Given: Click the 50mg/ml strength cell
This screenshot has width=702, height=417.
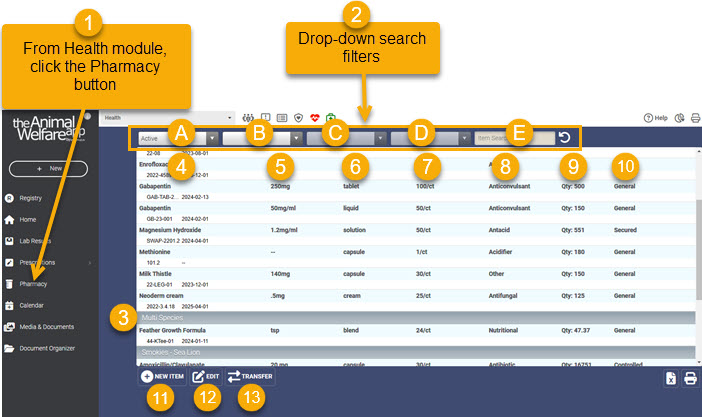Looking at the screenshot, I should click(x=283, y=208).
